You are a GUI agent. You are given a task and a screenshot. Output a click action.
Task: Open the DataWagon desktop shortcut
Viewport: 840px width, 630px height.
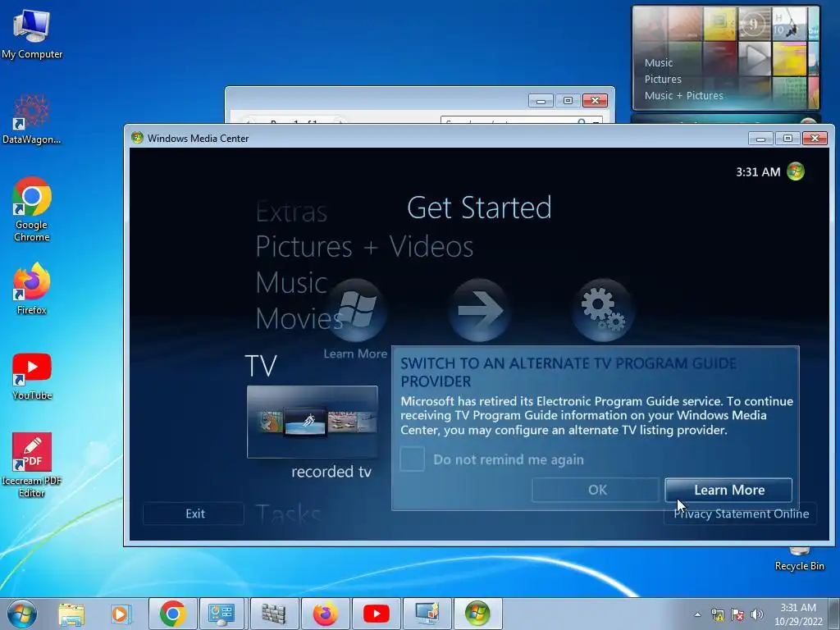pos(31,119)
